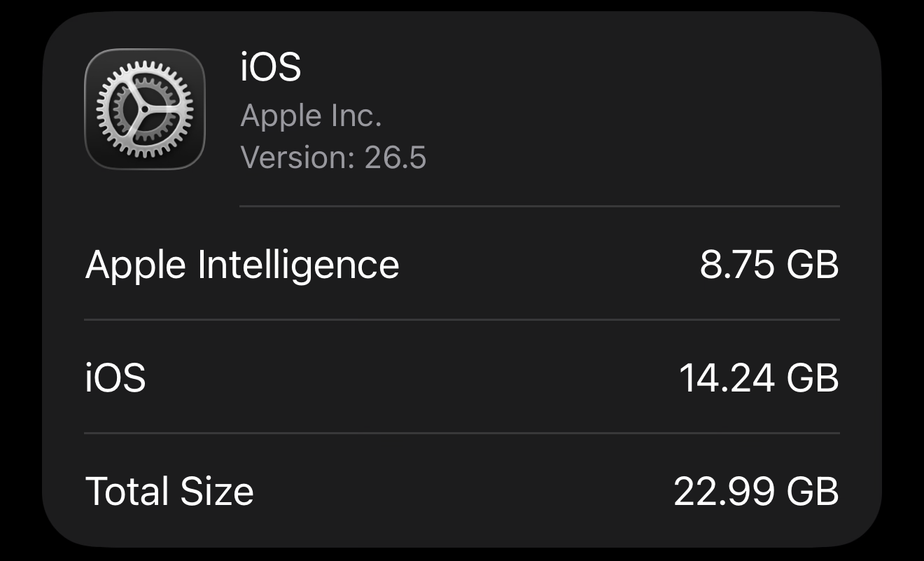Click the GB unit next to 22.99
Image resolution: width=924 pixels, height=561 pixels.
[813, 491]
